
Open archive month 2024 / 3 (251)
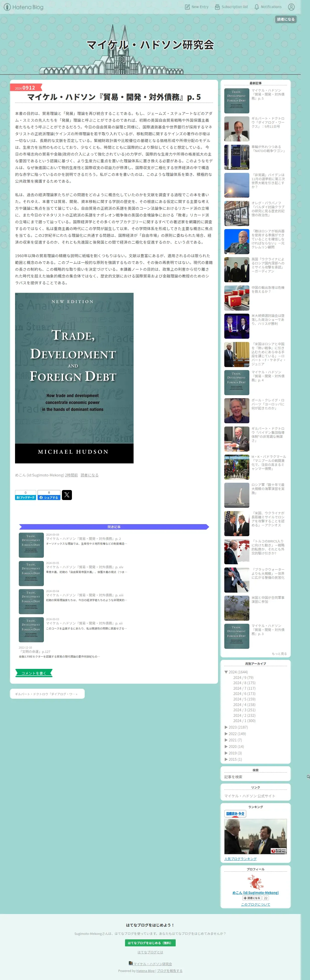tap(244, 710)
